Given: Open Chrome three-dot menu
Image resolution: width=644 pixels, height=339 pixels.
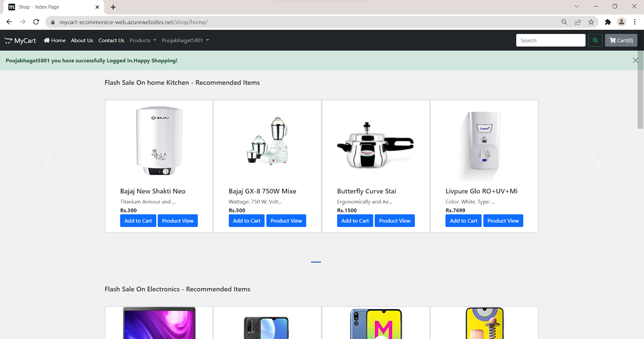Looking at the screenshot, I should (x=635, y=22).
